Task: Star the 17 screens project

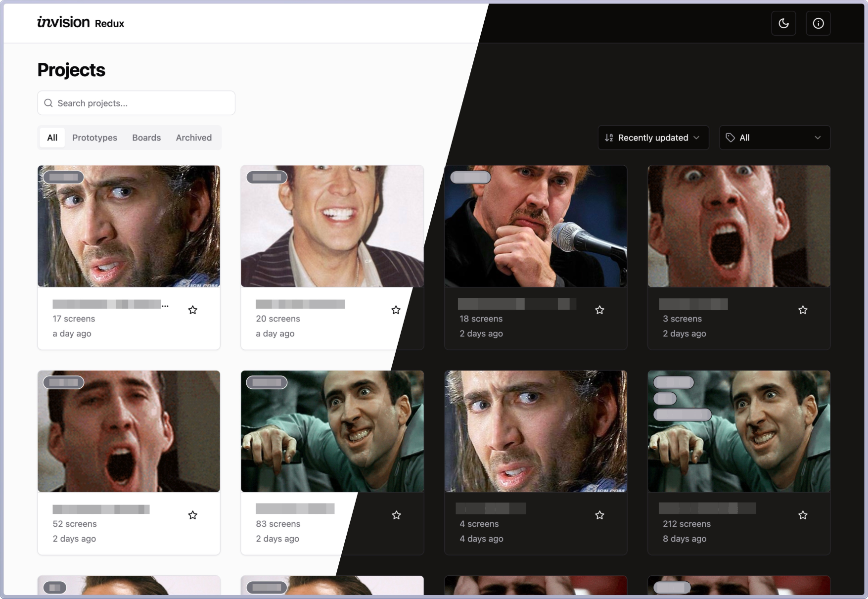Action: click(193, 310)
